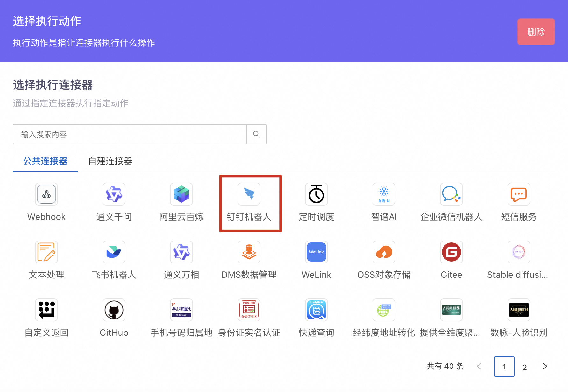Click the 企业微信机器人 label text

click(x=451, y=217)
